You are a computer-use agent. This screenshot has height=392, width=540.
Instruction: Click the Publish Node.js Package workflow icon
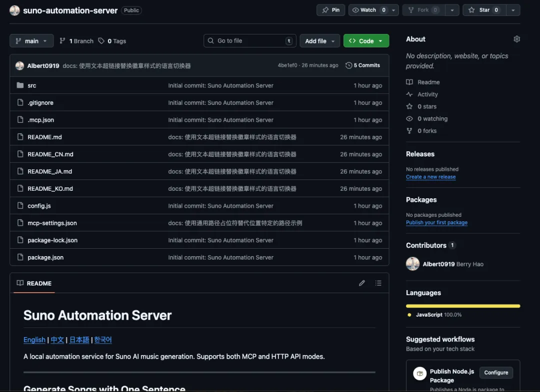419,373
